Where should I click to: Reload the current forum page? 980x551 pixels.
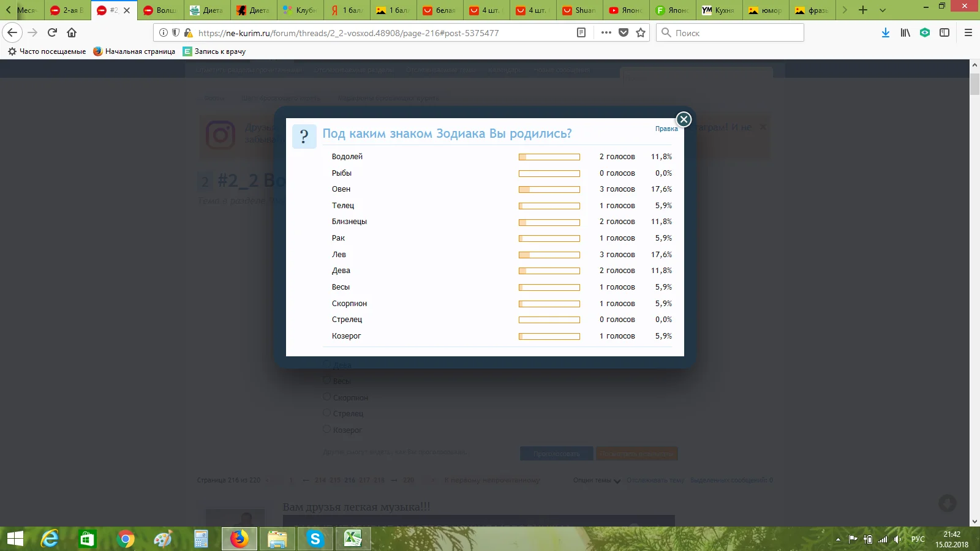(x=52, y=32)
